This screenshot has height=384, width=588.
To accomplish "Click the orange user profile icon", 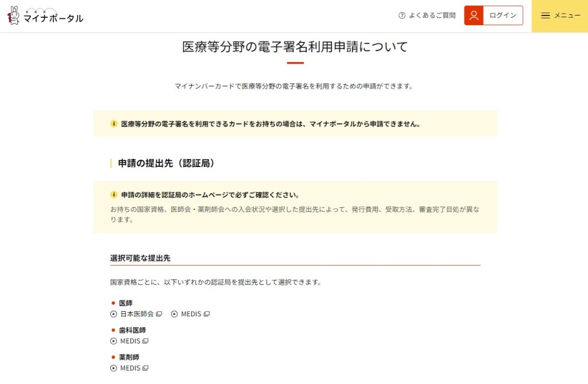I will tap(474, 15).
